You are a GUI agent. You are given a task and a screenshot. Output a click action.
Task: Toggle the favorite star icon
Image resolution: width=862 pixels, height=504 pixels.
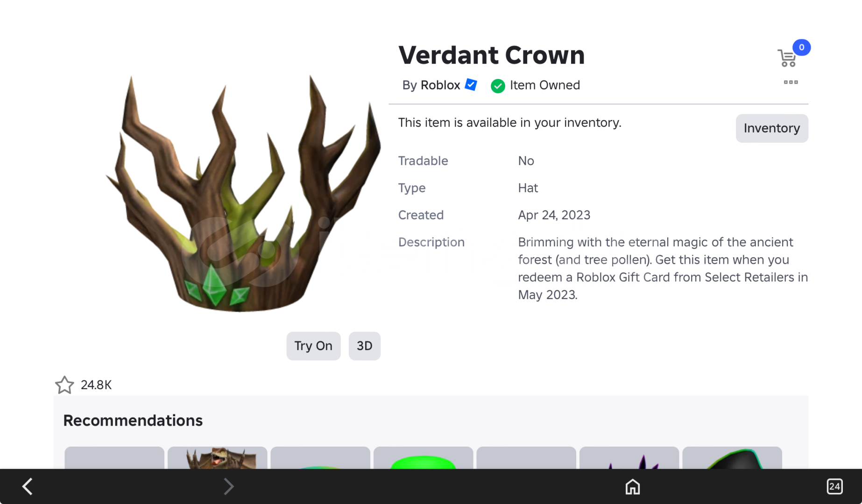coord(64,385)
